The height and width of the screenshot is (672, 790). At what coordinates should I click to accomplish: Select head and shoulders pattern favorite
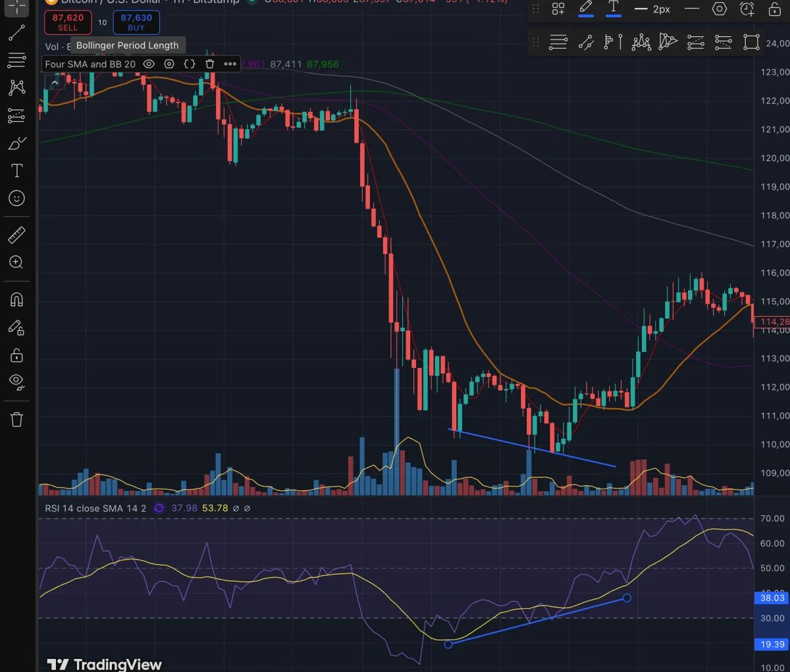(641, 42)
